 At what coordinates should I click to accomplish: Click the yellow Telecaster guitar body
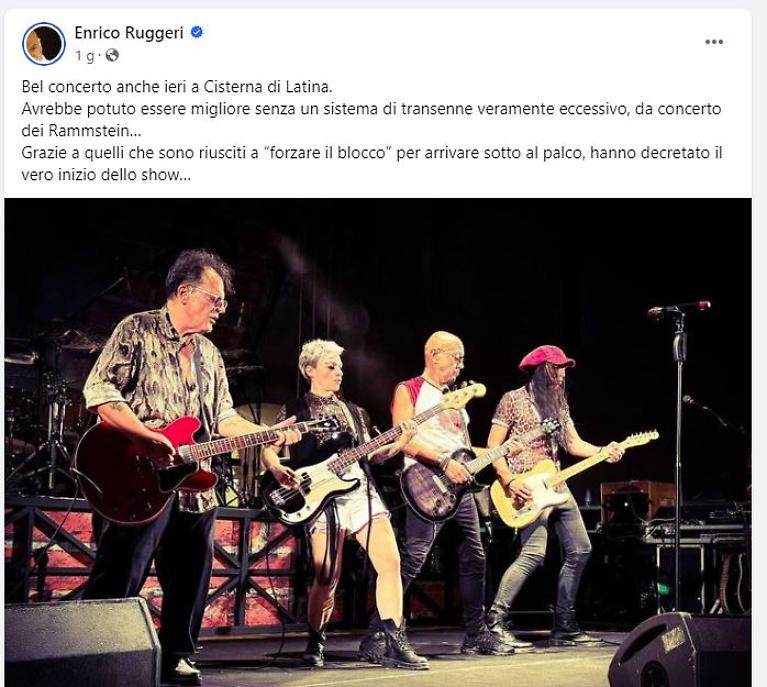[x=530, y=494]
